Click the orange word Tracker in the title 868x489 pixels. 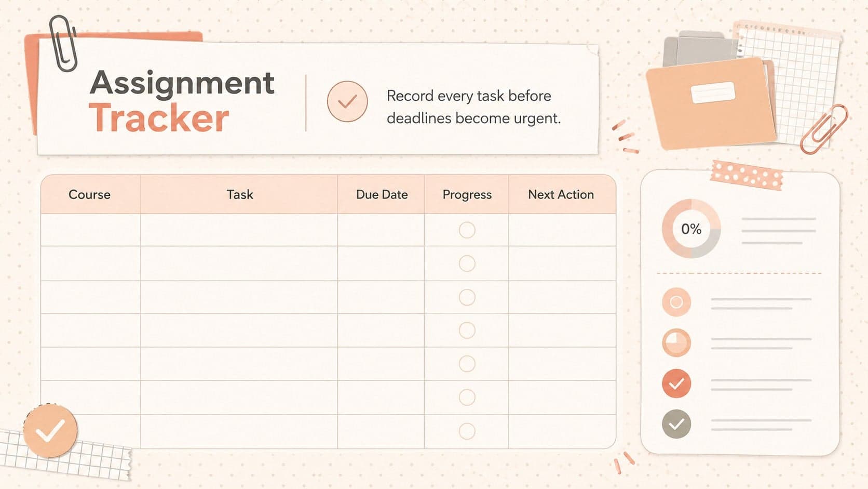(x=159, y=118)
